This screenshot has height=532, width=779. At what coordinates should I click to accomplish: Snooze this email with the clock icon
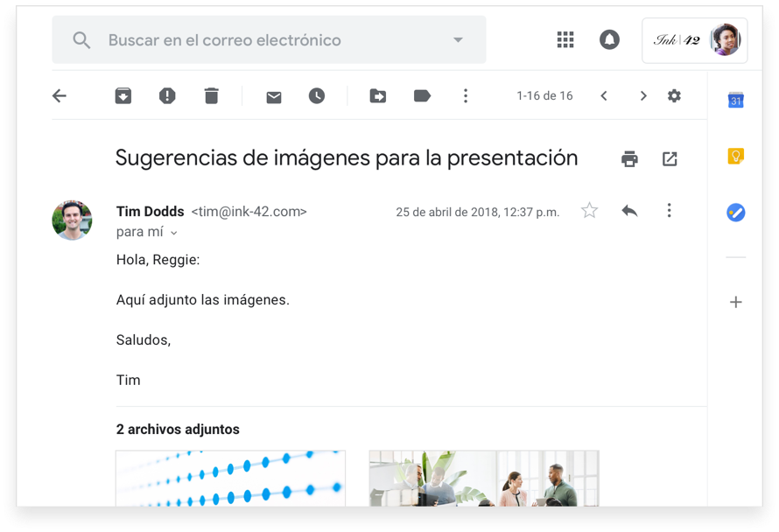click(317, 96)
